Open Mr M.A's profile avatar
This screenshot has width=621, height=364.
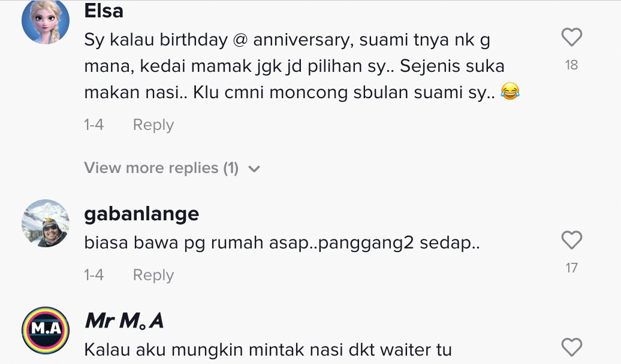46,330
